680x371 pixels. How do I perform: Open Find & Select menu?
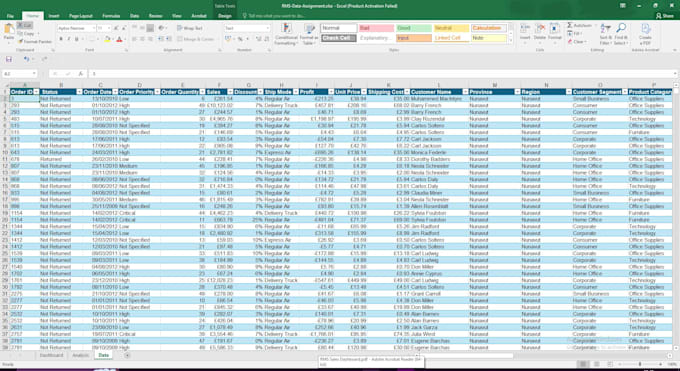pyautogui.click(x=621, y=34)
